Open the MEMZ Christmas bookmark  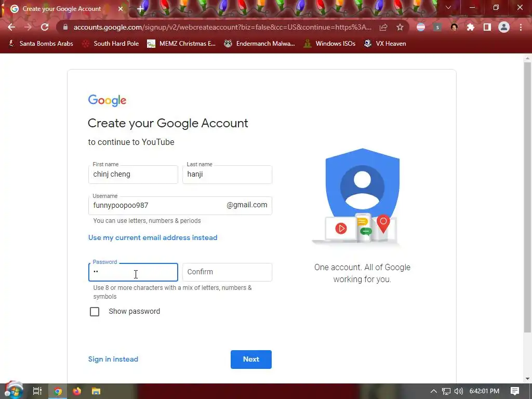click(x=181, y=44)
